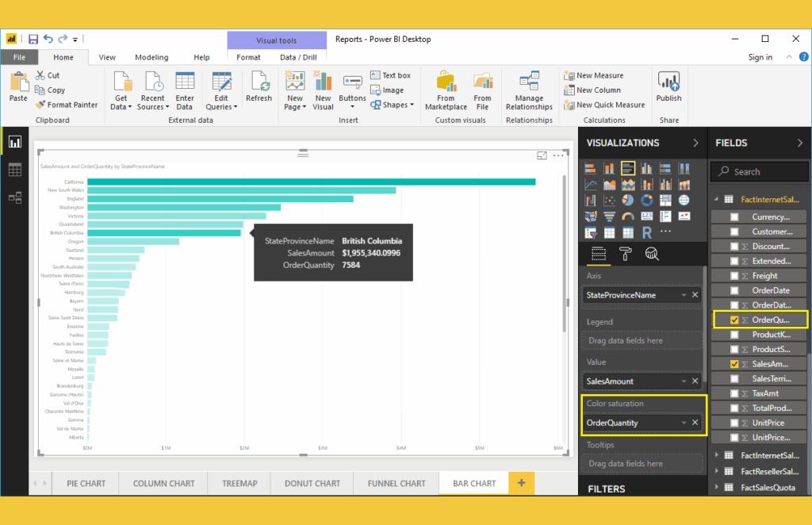Open the Format ribbon tab
812x525 pixels.
point(248,57)
